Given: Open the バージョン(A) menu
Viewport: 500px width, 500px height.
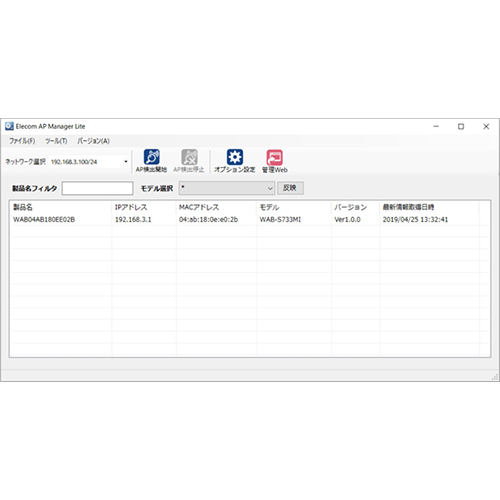Looking at the screenshot, I should tap(93, 141).
